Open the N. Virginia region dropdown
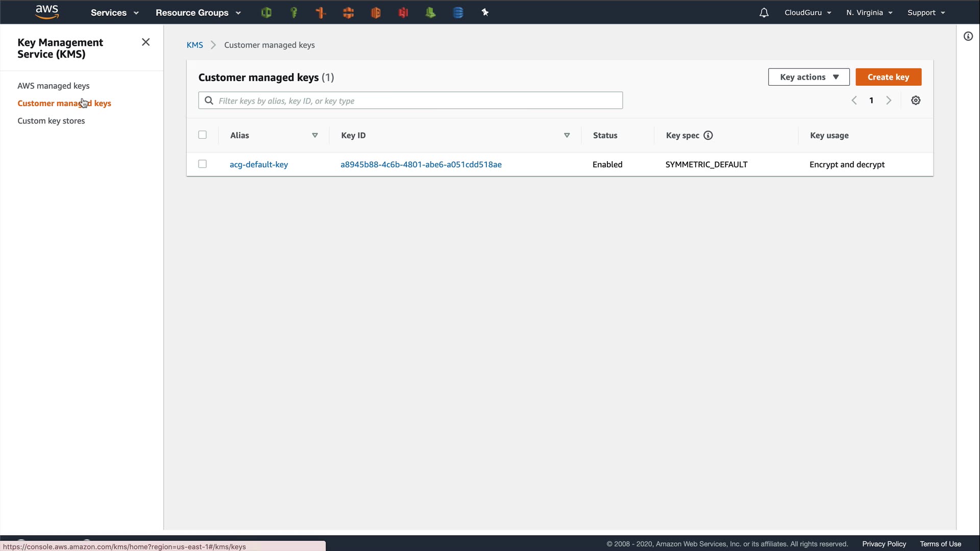The image size is (980, 551). pos(869,13)
